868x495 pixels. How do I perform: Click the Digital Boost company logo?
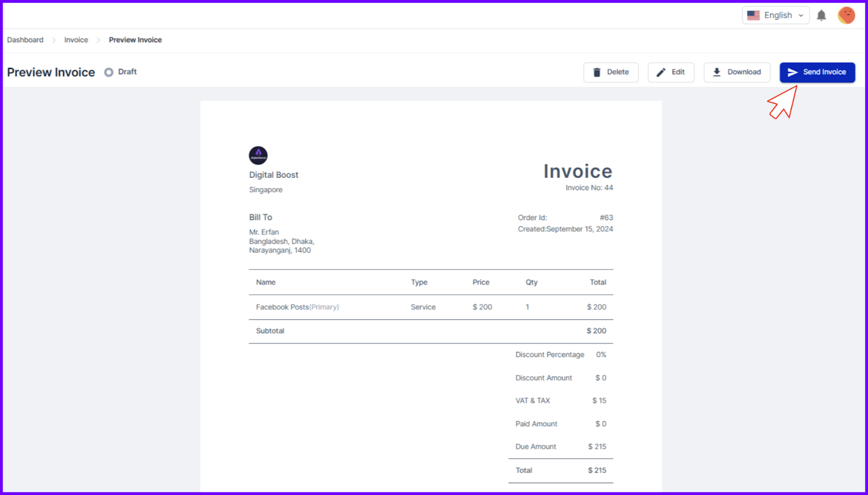[258, 155]
